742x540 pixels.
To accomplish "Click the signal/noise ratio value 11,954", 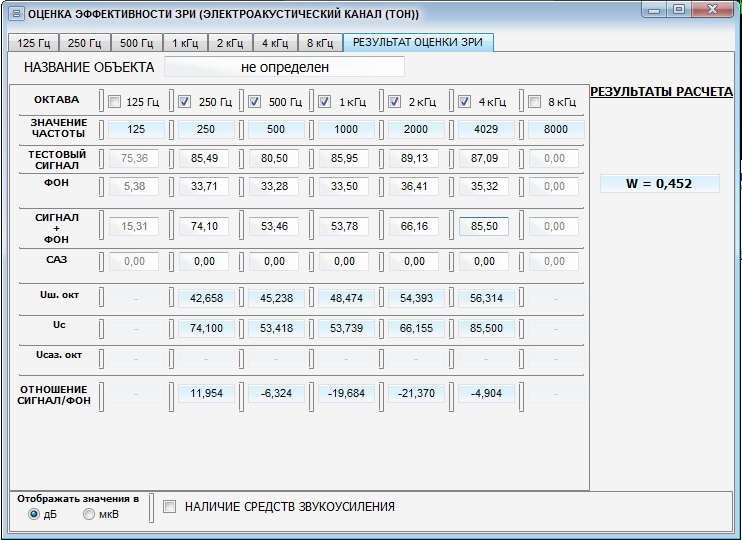I will coord(205,393).
